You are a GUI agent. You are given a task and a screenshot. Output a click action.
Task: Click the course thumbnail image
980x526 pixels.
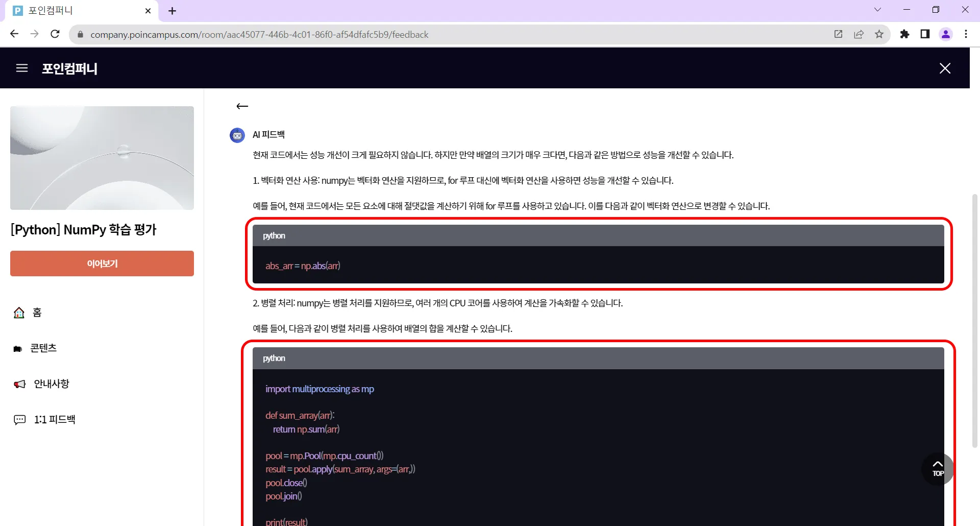(x=102, y=158)
